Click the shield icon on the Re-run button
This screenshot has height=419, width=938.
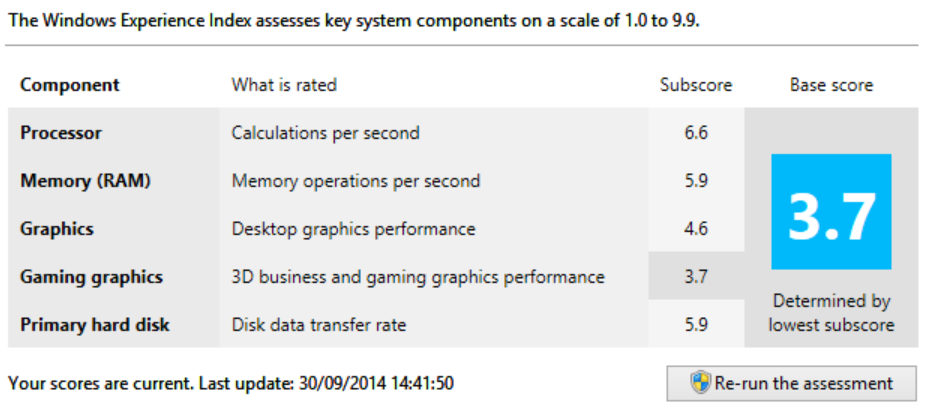pyautogui.click(x=700, y=383)
